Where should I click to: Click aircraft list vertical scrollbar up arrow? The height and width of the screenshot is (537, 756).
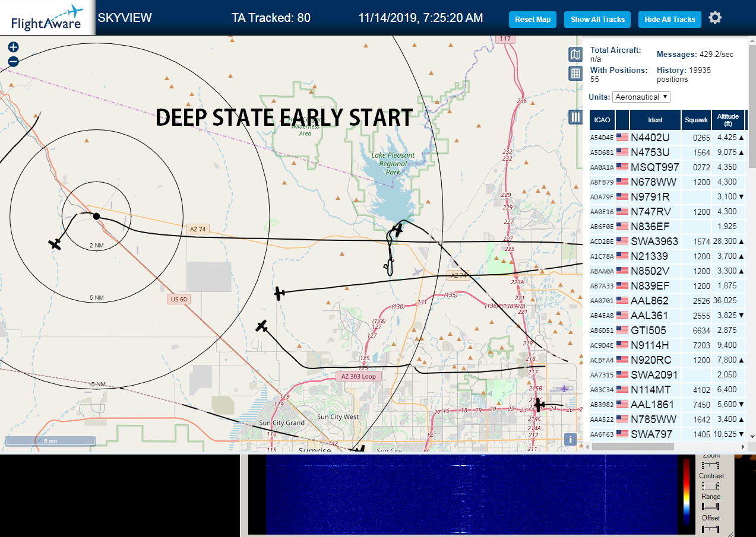tap(752, 42)
